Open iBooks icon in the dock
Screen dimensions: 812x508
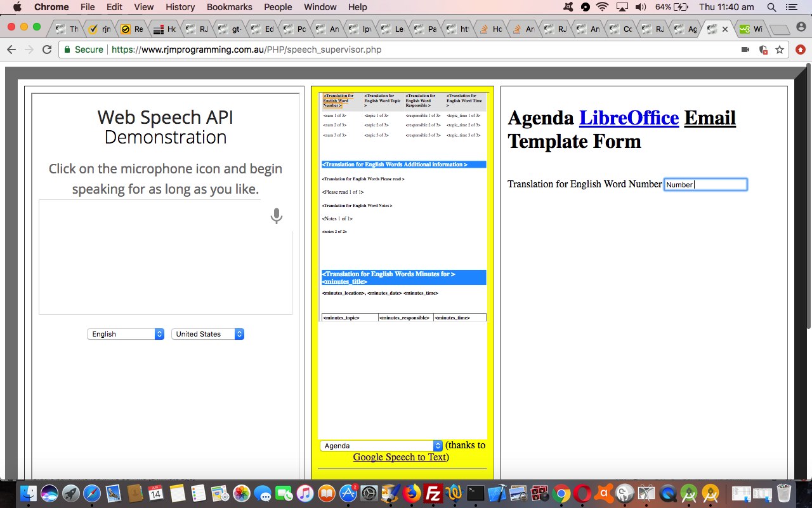[327, 493]
